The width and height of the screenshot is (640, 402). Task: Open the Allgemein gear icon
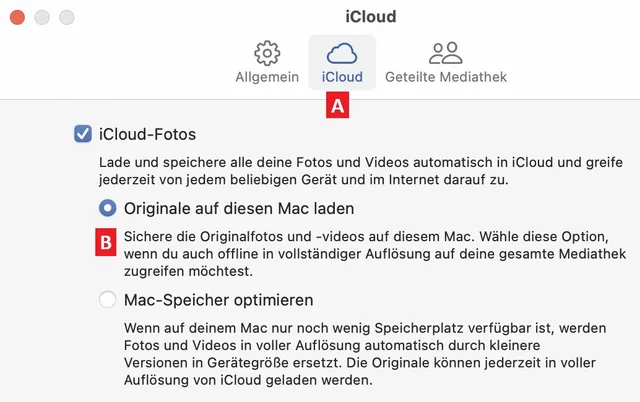267,53
